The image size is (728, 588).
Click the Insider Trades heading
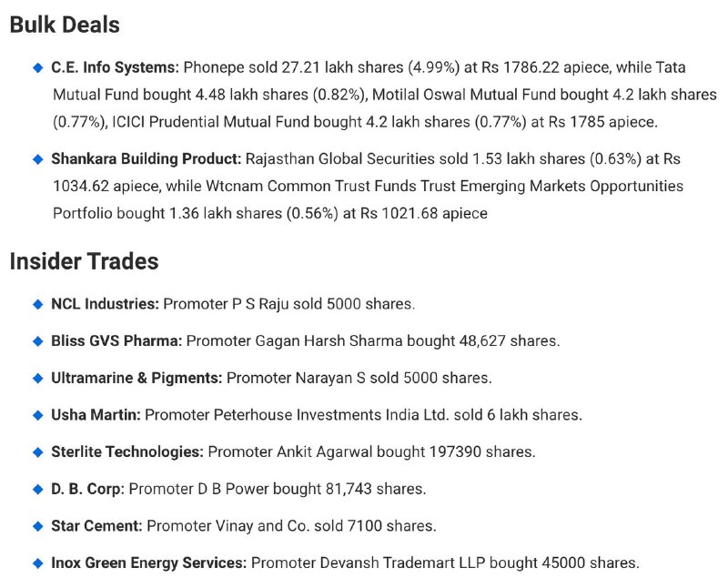point(84,261)
